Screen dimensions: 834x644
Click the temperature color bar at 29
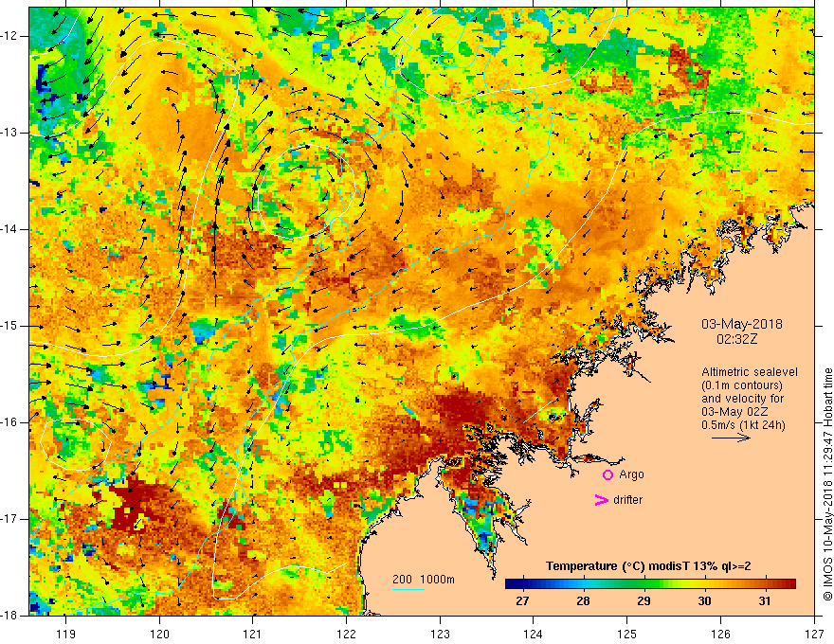(644, 583)
